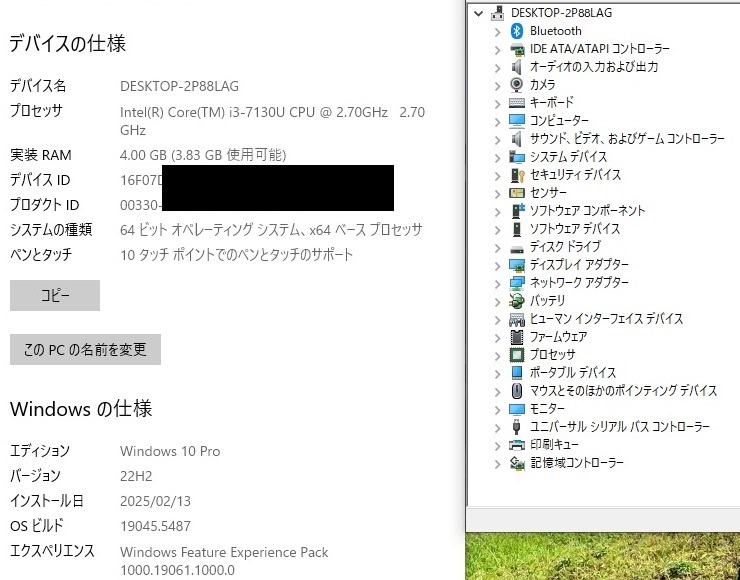This screenshot has width=740, height=580.
Task: Click the センサー icon
Action: [517, 193]
